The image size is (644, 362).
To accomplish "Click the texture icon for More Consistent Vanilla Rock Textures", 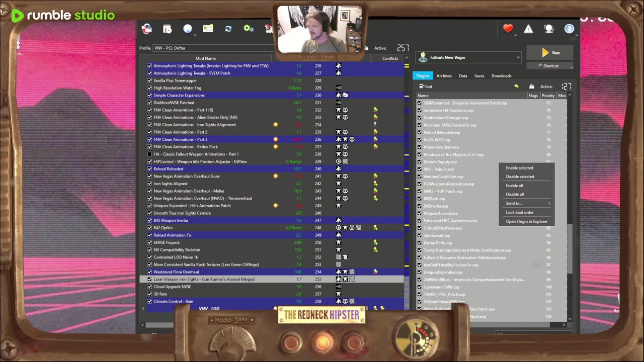I will click(x=339, y=264).
